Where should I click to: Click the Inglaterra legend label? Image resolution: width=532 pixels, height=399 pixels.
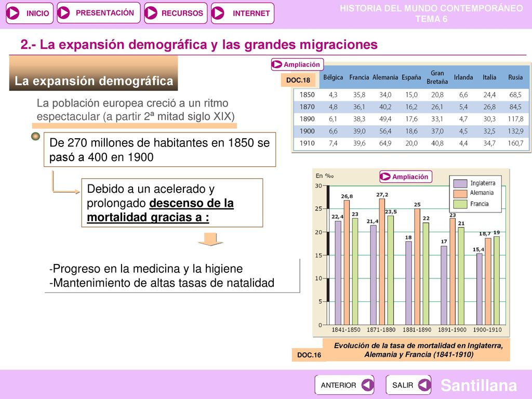483,183
